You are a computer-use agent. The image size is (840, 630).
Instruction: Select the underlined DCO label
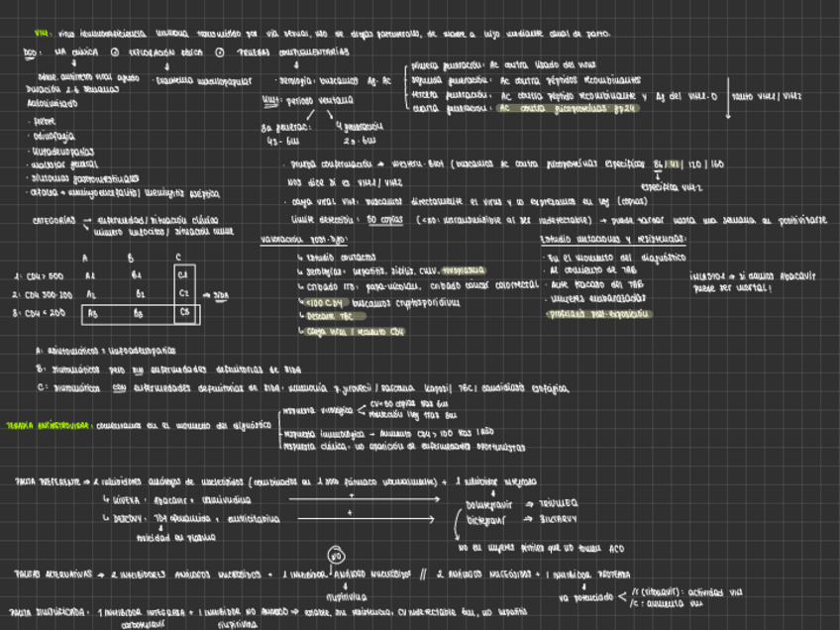[31, 51]
